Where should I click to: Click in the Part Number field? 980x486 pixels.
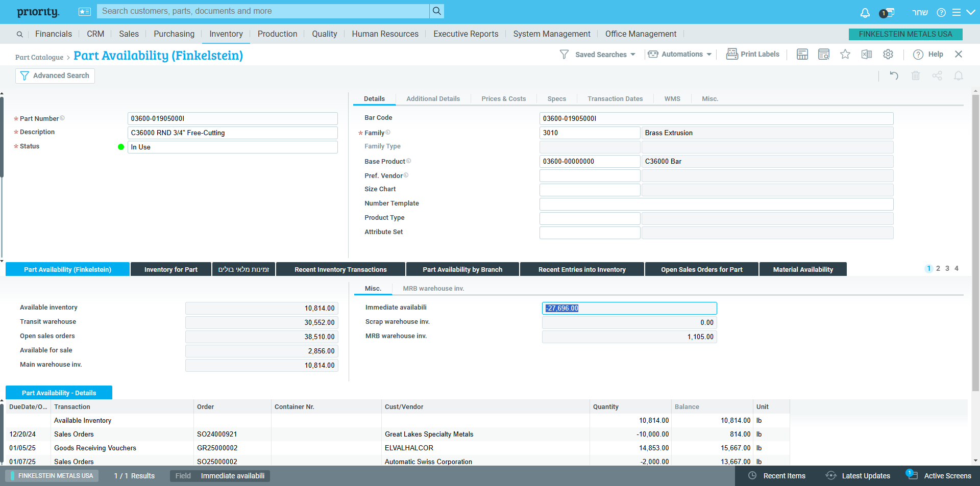tap(232, 118)
